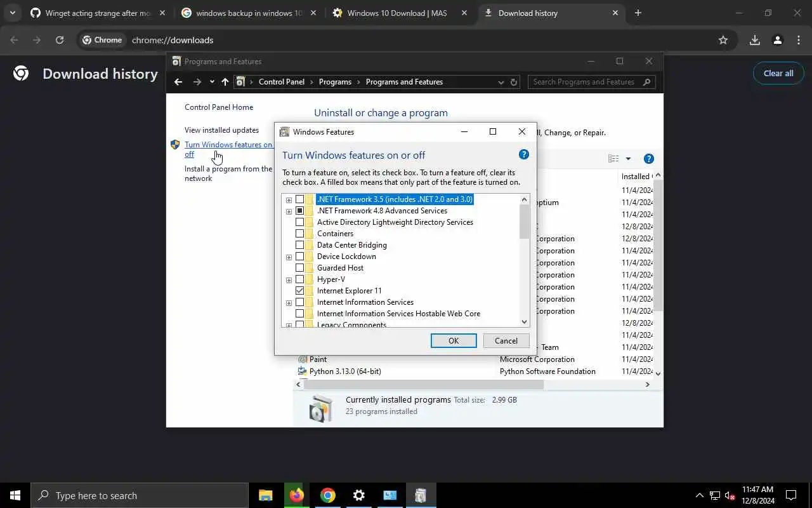Click the Windows Features help question mark icon
812x508 pixels.
tap(523, 154)
